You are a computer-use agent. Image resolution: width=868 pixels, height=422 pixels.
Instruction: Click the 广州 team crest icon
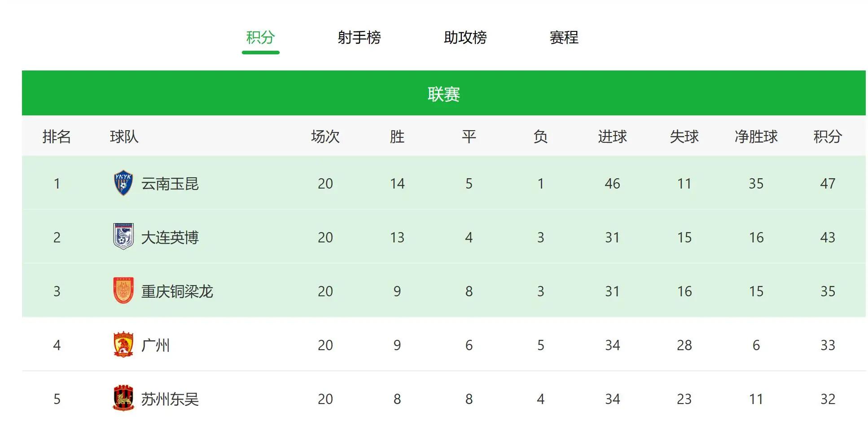pos(123,344)
